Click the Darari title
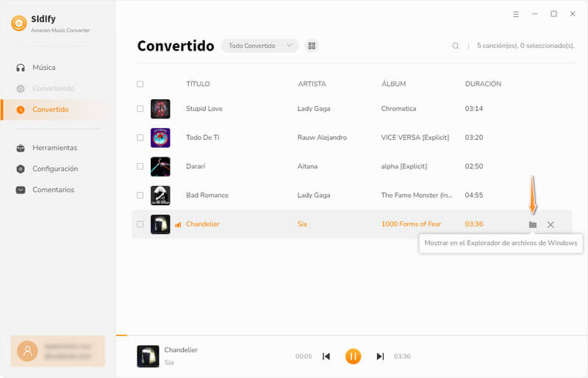Image resolution: width=588 pixels, height=378 pixels. 196,166
